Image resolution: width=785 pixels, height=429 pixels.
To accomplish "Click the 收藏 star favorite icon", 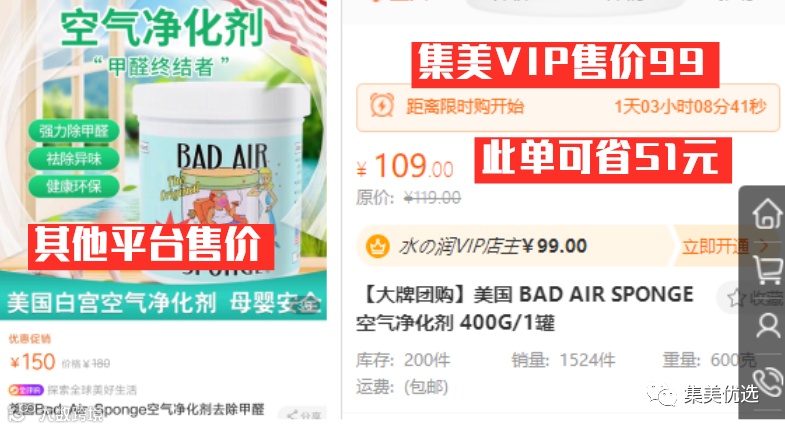I will [x=736, y=298].
